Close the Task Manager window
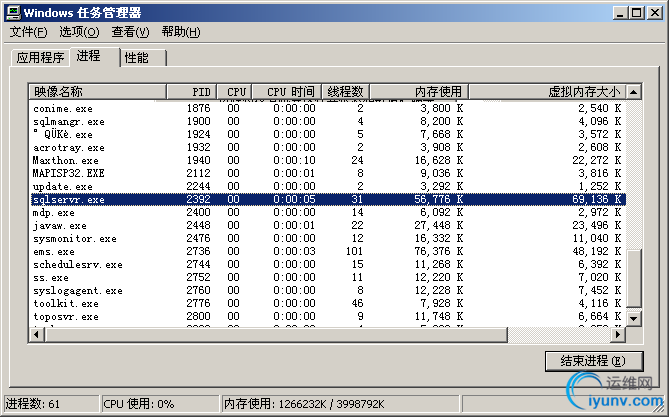Image resolution: width=669 pixels, height=417 pixels. 654,13
